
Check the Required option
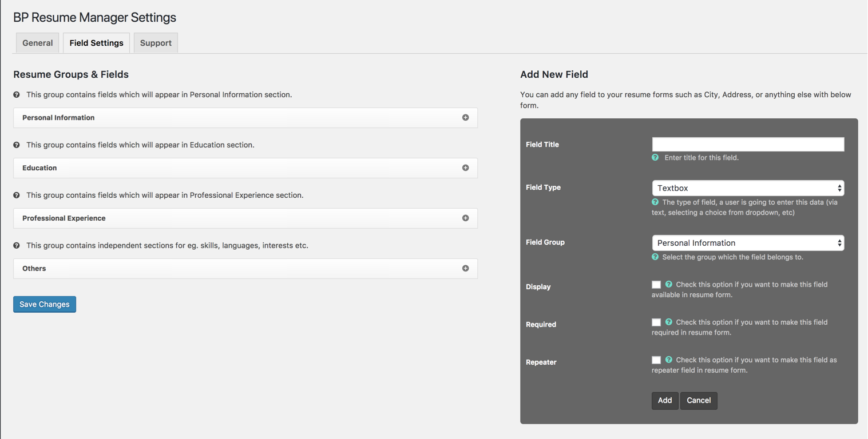tap(656, 322)
